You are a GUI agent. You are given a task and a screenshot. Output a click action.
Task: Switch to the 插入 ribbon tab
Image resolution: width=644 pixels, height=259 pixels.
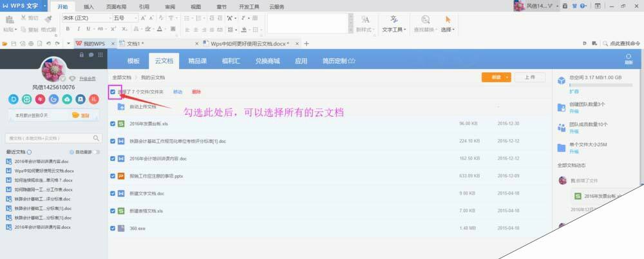pyautogui.click(x=89, y=6)
